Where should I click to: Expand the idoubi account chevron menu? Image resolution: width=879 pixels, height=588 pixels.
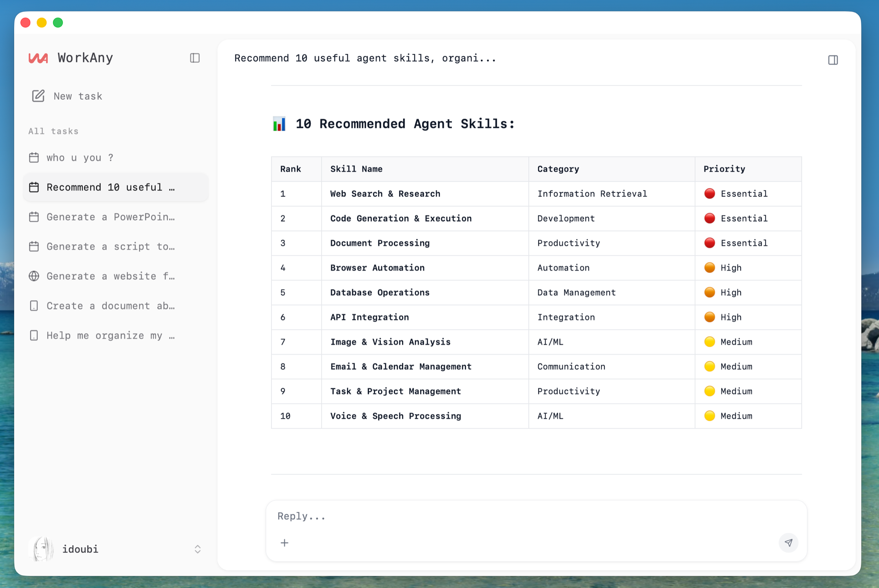tap(197, 549)
